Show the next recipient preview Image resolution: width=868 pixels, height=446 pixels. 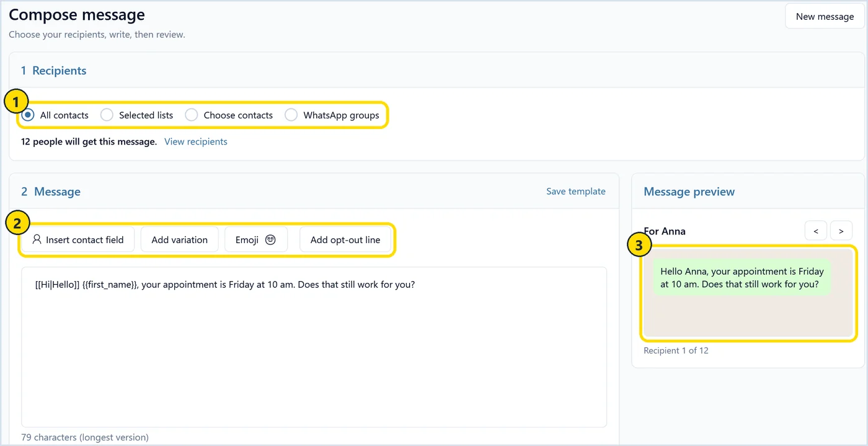tap(841, 231)
